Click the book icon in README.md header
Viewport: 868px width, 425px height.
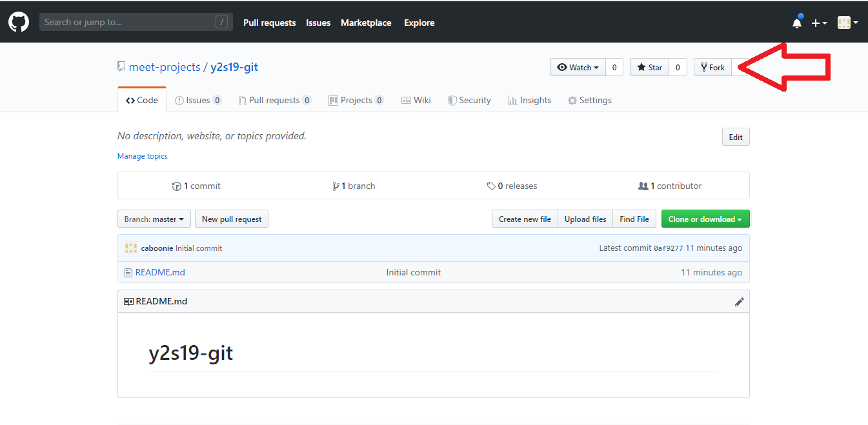[128, 301]
